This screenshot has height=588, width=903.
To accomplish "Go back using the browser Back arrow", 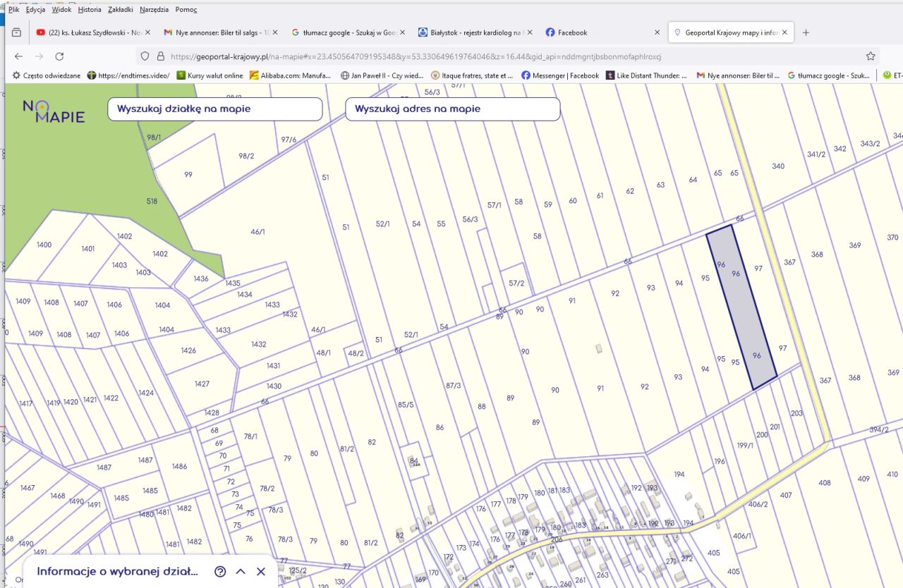I will [18, 56].
